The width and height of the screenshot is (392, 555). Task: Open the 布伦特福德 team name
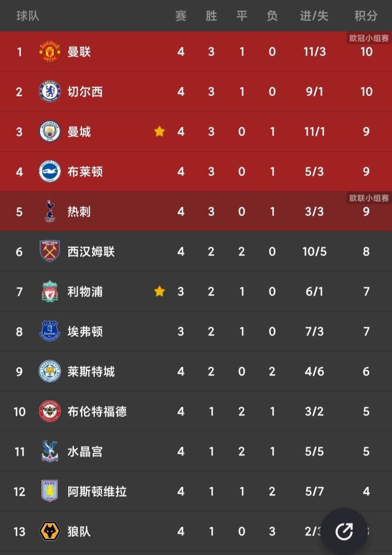97,411
